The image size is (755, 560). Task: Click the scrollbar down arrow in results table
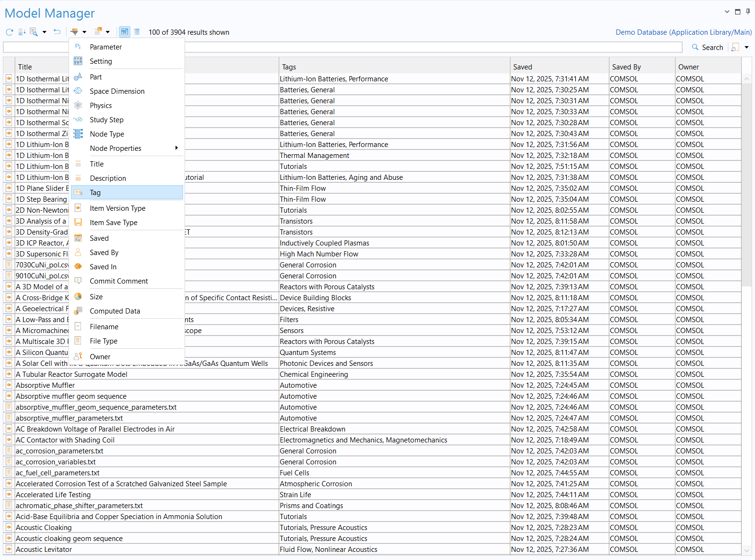coord(747,550)
